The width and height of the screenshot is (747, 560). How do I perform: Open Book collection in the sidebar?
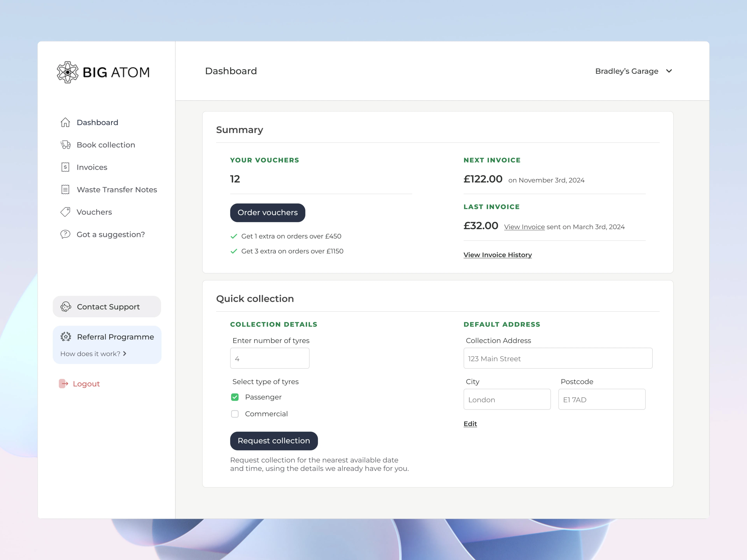coord(106,145)
